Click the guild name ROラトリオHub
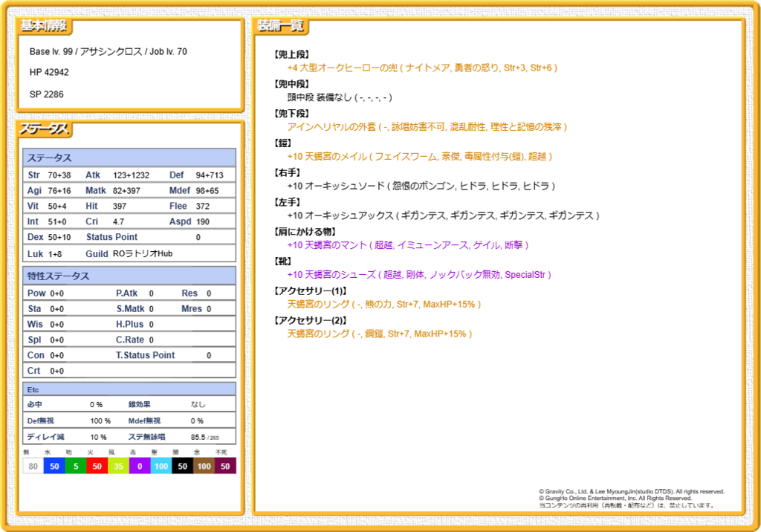This screenshot has height=532, width=761. point(143,254)
